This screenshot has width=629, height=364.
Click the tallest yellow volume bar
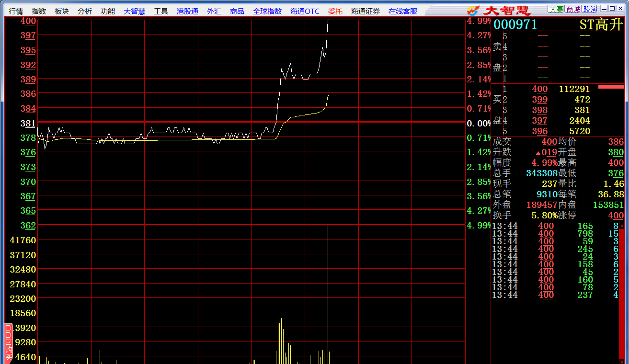pyautogui.click(x=328, y=294)
